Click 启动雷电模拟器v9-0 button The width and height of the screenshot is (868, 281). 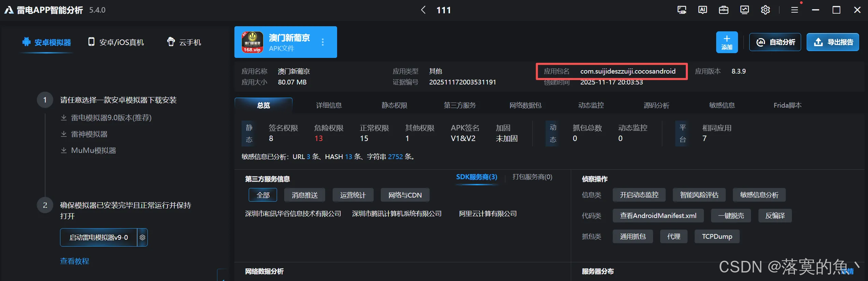99,237
